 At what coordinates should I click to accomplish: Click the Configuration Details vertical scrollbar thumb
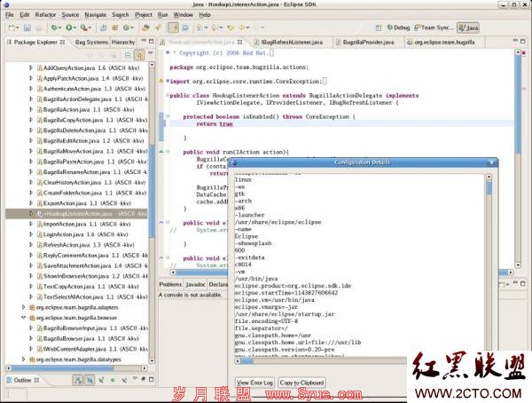489,188
